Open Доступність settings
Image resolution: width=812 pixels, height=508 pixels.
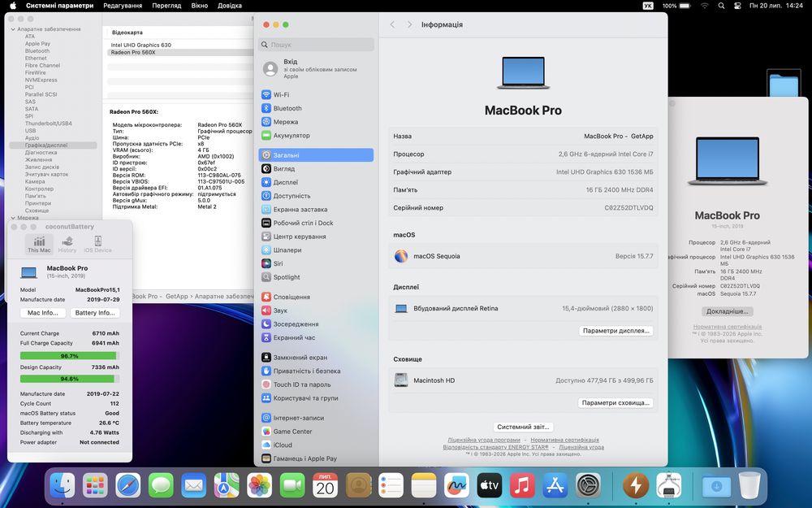(316, 196)
